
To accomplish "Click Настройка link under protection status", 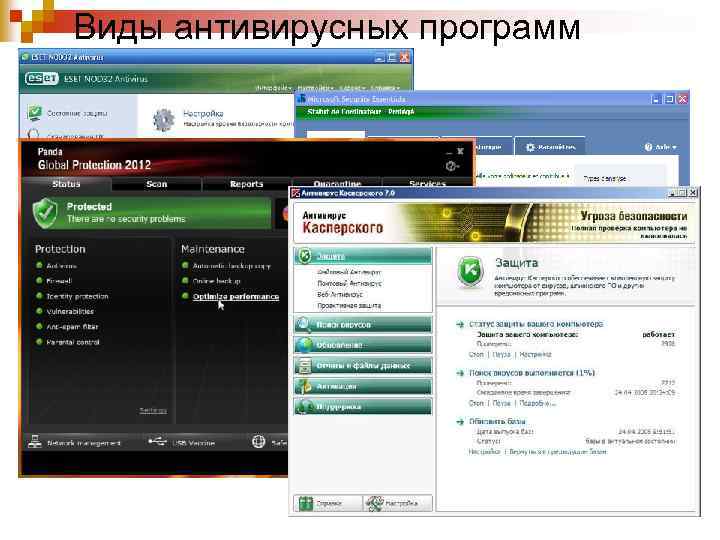I will tap(535, 355).
